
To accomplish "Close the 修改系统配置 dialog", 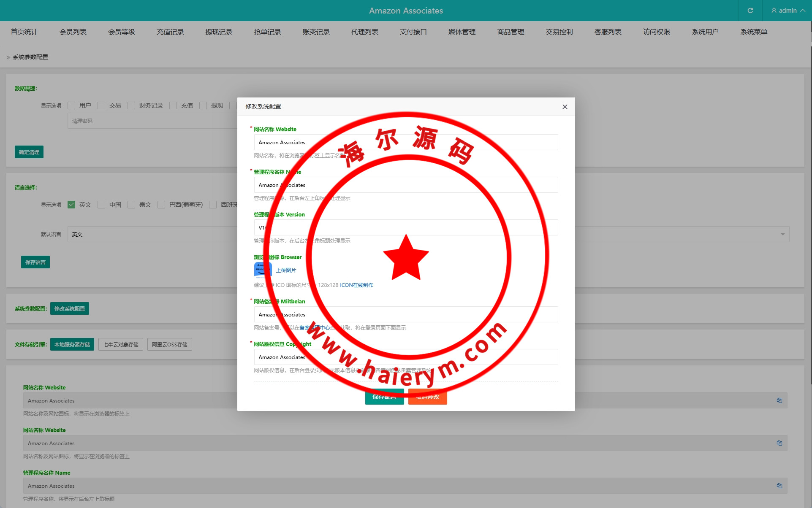I will [565, 107].
